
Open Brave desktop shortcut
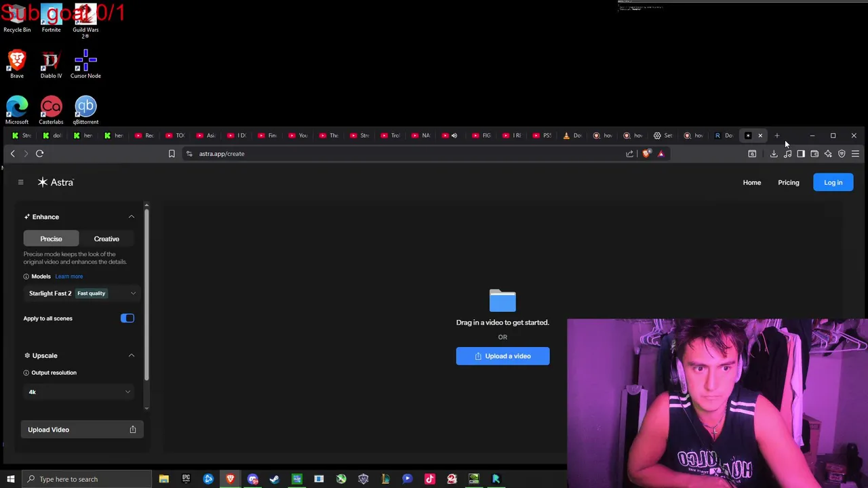click(17, 64)
